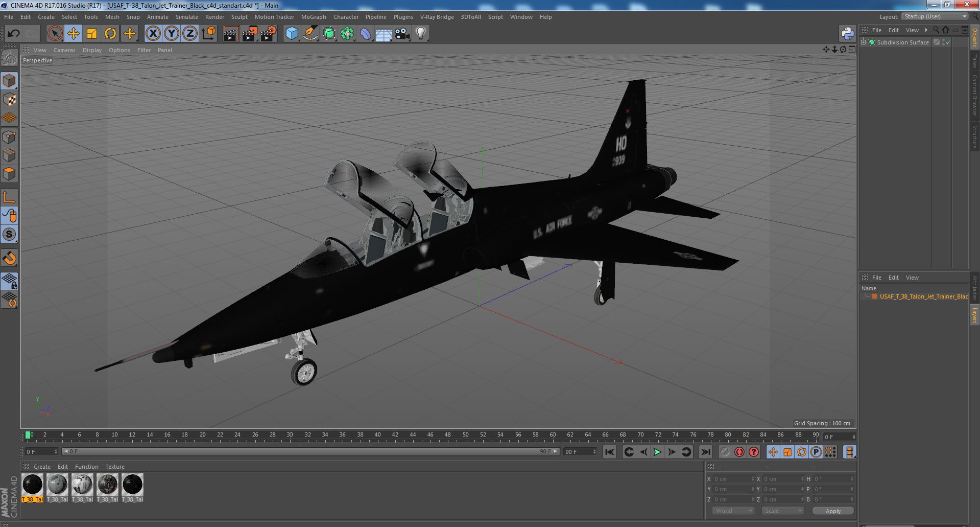Screen dimensions: 980x527
Task: Activate the Move tool in top toolbar
Action: point(73,34)
